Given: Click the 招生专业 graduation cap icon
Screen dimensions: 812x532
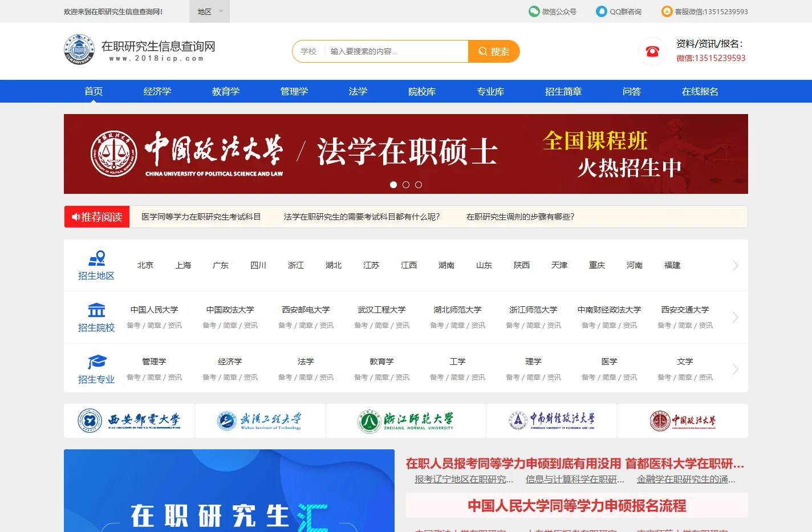Looking at the screenshot, I should (x=96, y=362).
